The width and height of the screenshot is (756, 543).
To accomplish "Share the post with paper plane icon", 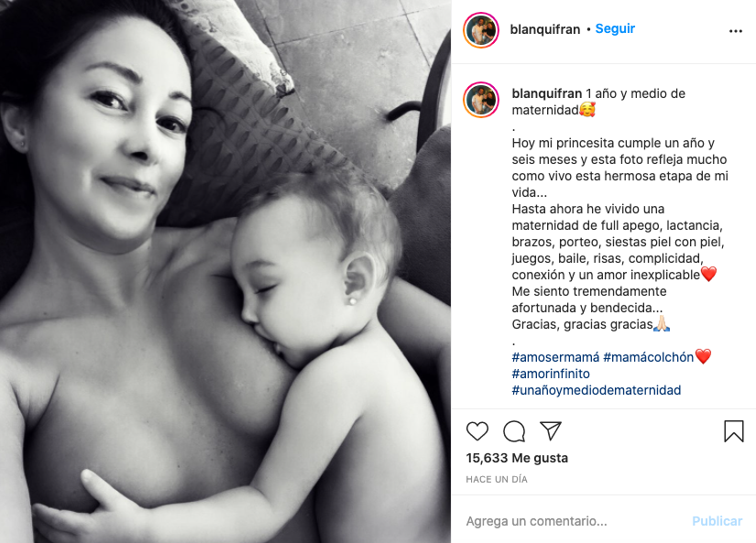I will 551,430.
